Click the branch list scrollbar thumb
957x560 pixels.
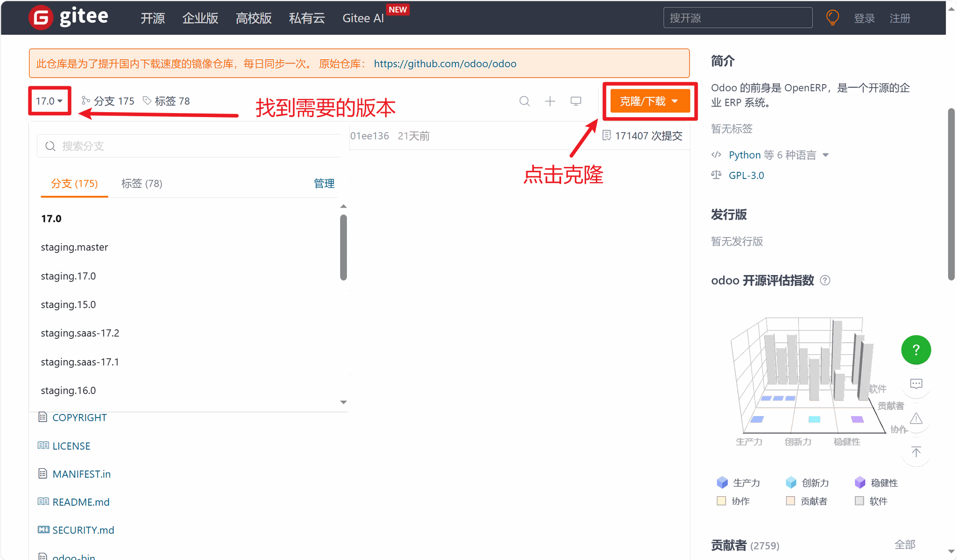343,248
